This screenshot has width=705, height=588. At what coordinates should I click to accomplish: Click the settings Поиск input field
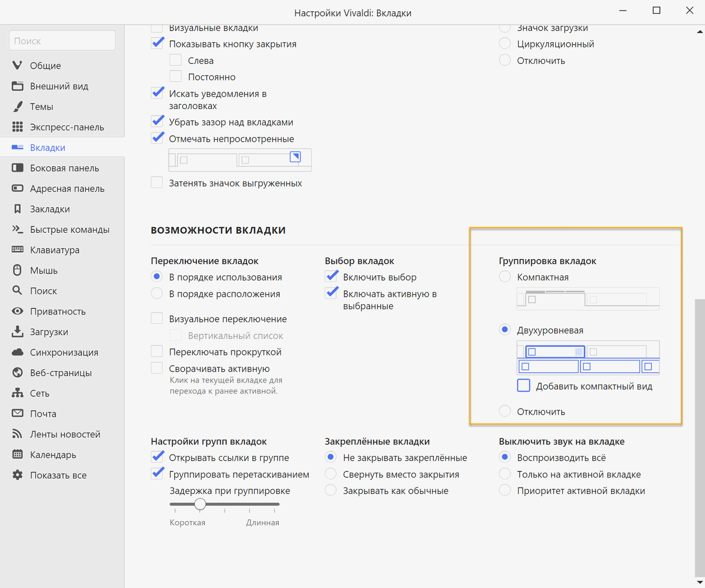pyautogui.click(x=62, y=41)
